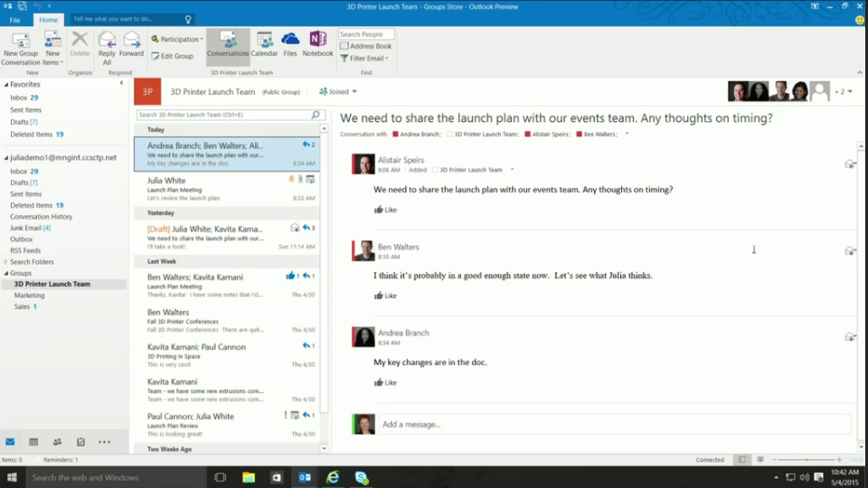Switch to Mail view icon
The image size is (868, 488).
10,442
